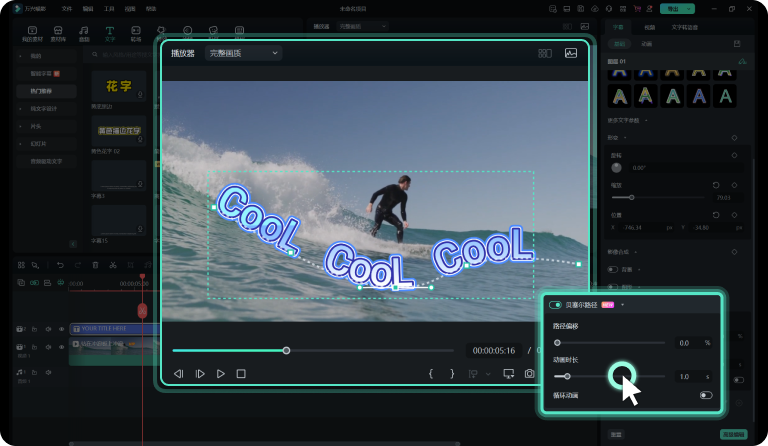Open the 完整画质 quality dropdown
The image size is (768, 446).
click(x=243, y=53)
